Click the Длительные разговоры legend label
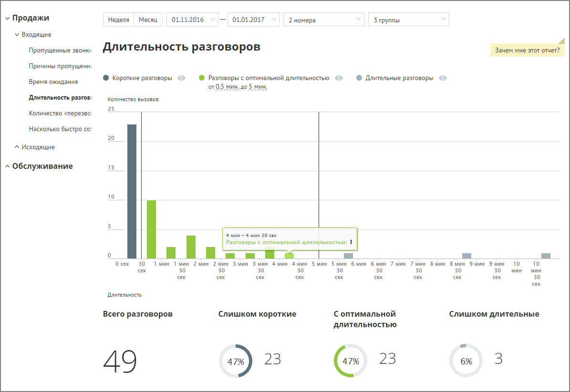 [399, 78]
